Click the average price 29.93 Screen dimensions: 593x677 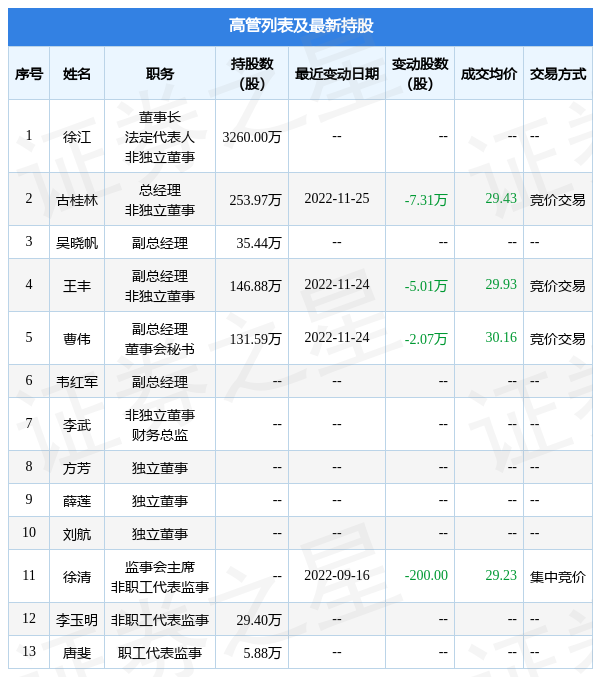(x=501, y=284)
